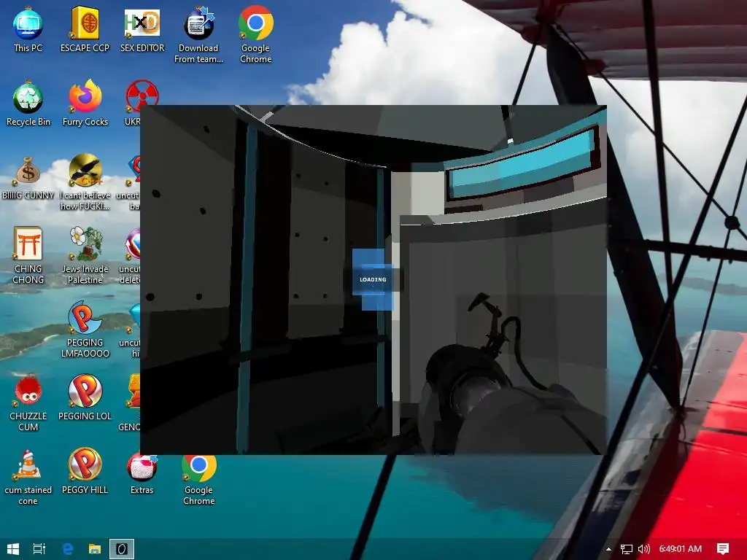747x560 pixels.
Task: Select the torii gate desktop shortcut
Action: (28, 256)
